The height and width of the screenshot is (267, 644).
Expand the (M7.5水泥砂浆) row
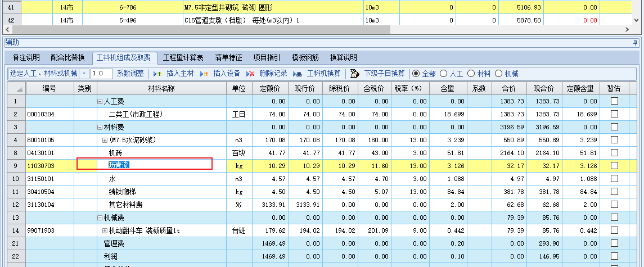coord(105,140)
